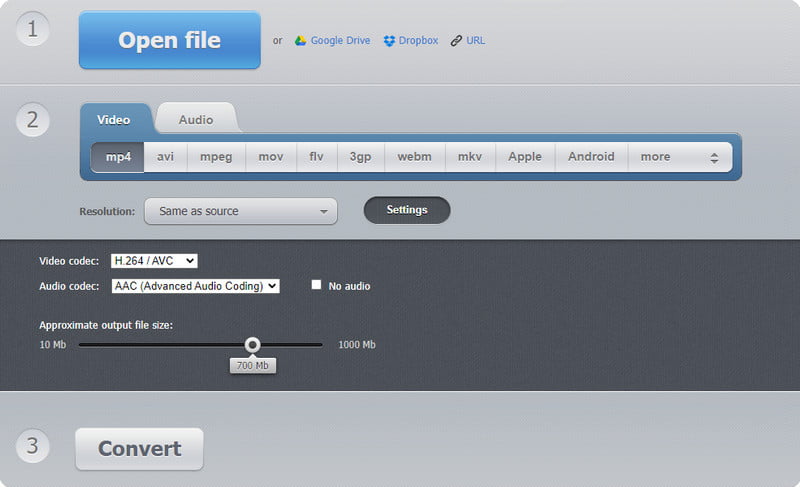Click the 1000 Mb maximum size label
This screenshot has width=800, height=487.
coord(357,345)
